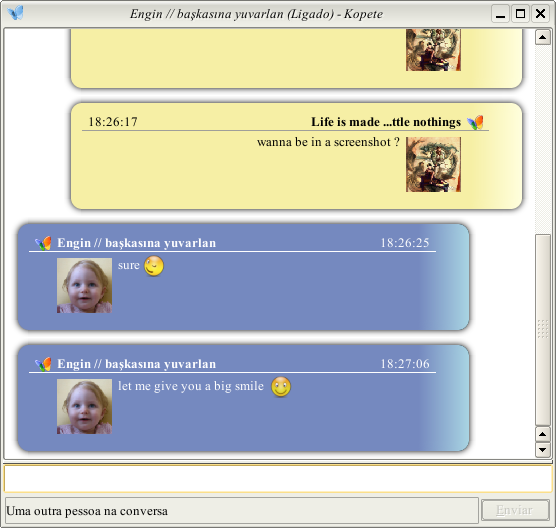Open painting avatar next to 'wanna be in a screenshot ?'

point(433,165)
